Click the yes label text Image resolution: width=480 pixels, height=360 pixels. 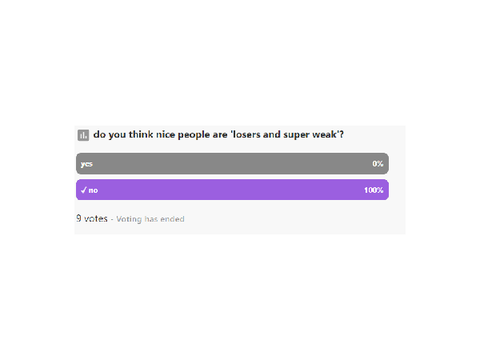pyautogui.click(x=87, y=164)
